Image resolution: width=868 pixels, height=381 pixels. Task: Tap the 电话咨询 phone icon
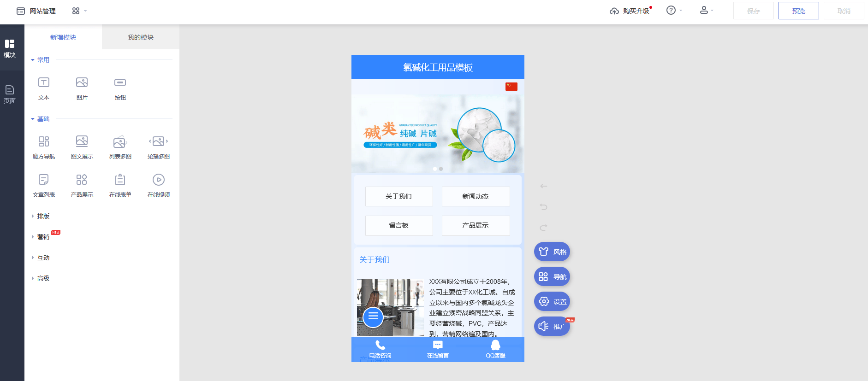pyautogui.click(x=380, y=345)
